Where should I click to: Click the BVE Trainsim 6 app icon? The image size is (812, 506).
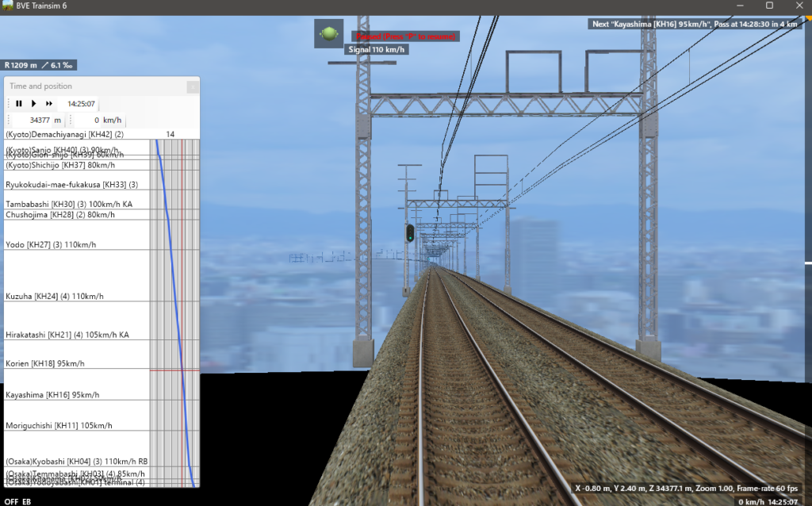pyautogui.click(x=7, y=6)
